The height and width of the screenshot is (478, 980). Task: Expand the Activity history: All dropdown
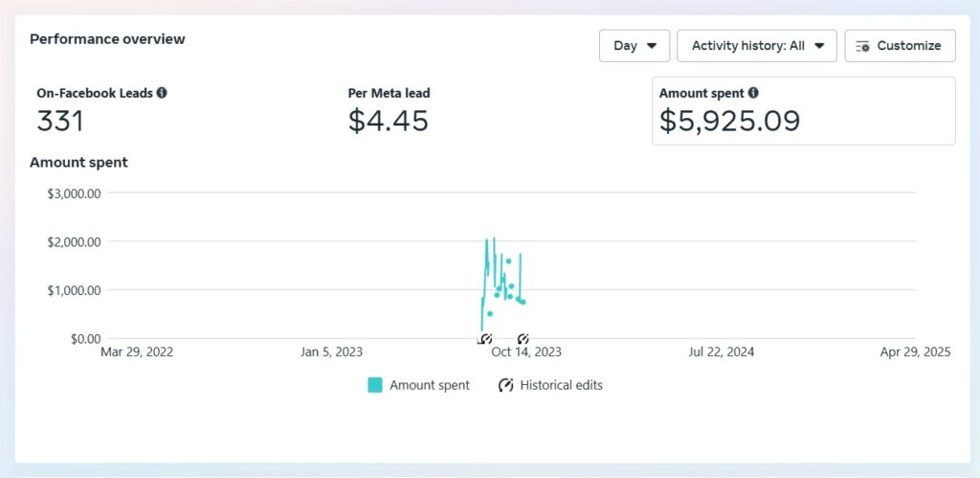(757, 46)
